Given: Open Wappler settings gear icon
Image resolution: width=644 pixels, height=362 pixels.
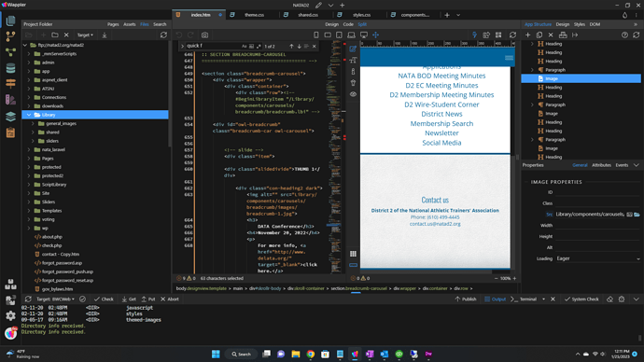Looking at the screenshot, I should point(10,315).
